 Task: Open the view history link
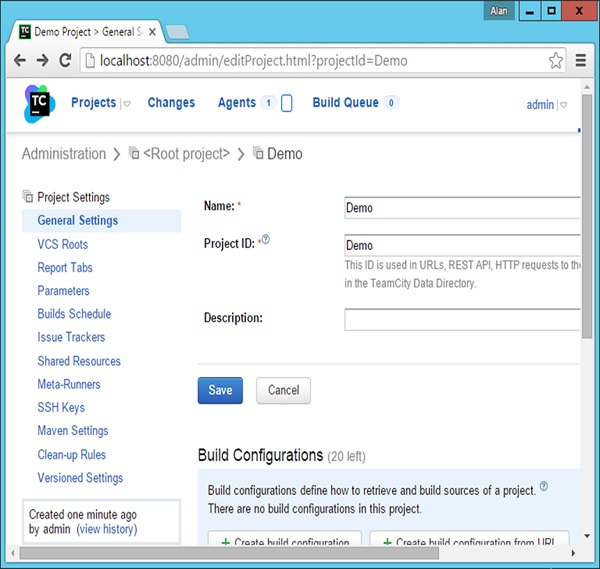(x=106, y=529)
